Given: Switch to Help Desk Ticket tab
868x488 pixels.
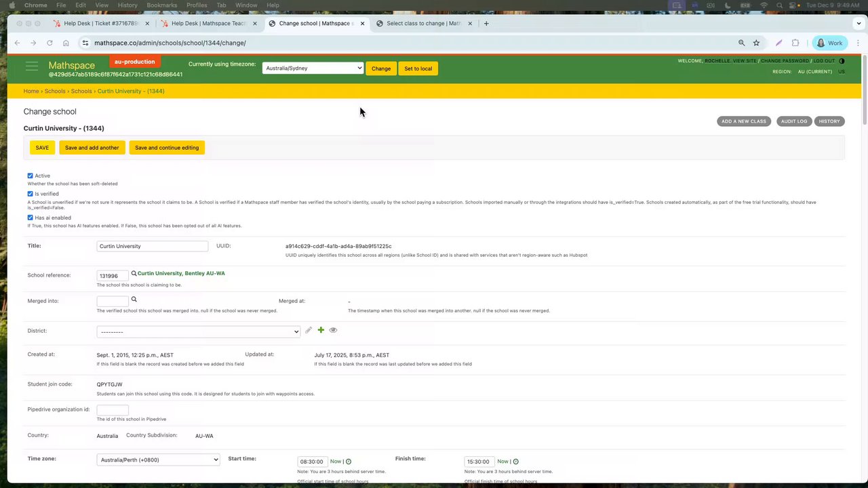Looking at the screenshot, I should click(x=102, y=23).
